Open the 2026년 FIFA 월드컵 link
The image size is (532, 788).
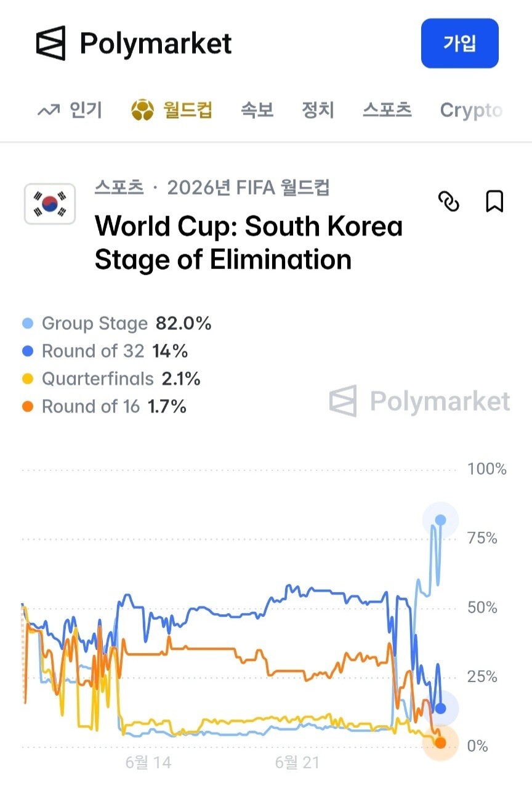[248, 187]
